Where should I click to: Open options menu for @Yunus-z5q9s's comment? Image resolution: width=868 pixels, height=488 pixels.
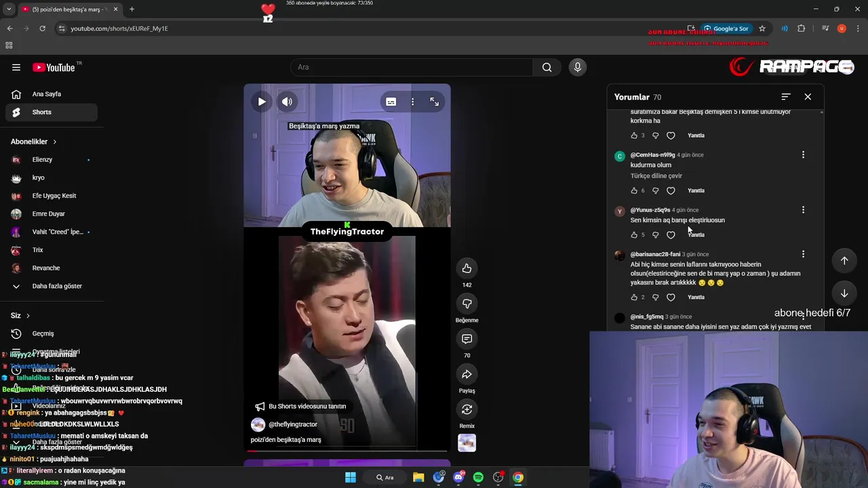[x=803, y=210]
